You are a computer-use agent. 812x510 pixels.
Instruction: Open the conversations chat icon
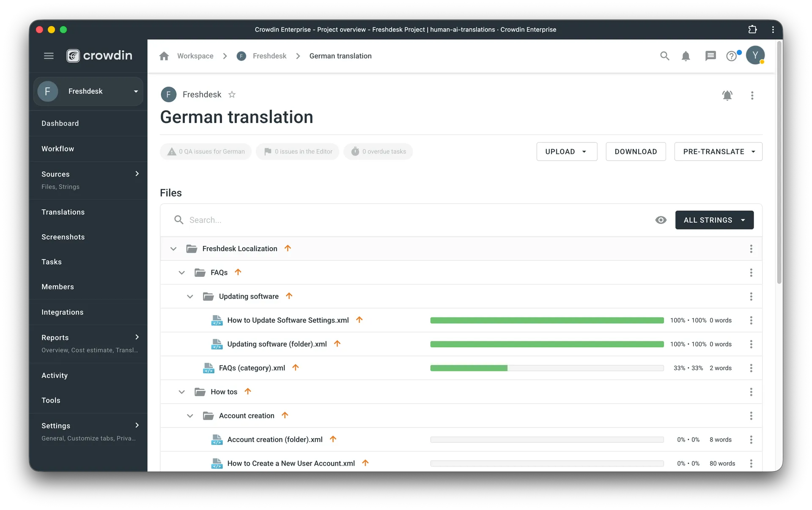click(x=710, y=56)
